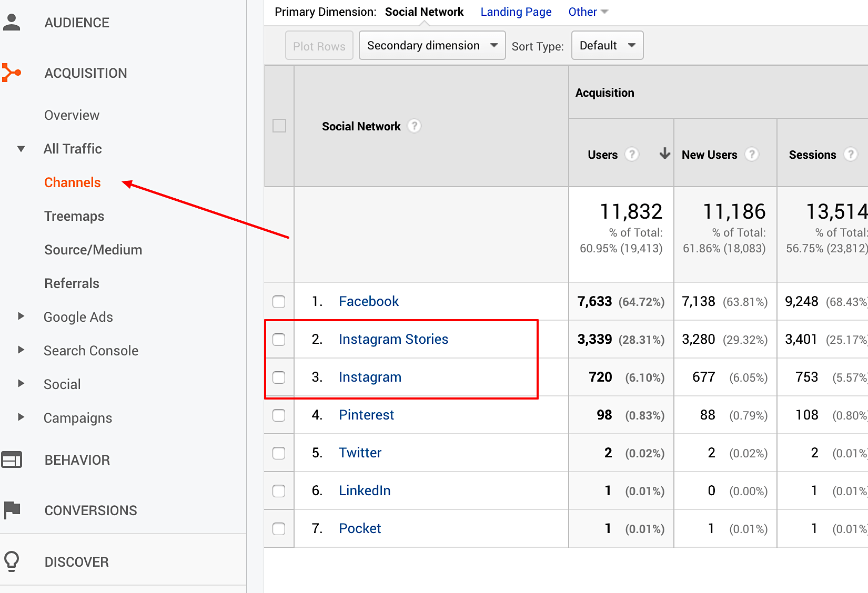Click the Plot Rows button
868x593 pixels.
pos(319,46)
